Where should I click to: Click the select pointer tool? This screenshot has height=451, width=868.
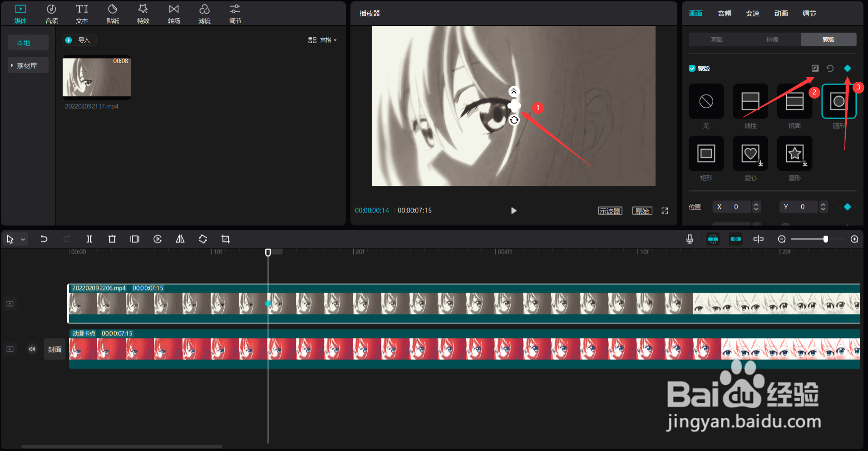(10, 239)
